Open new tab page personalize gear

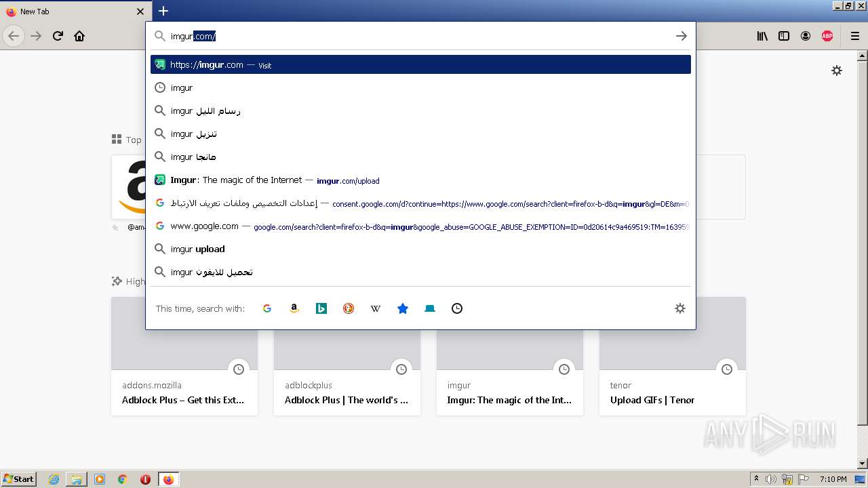tap(837, 70)
